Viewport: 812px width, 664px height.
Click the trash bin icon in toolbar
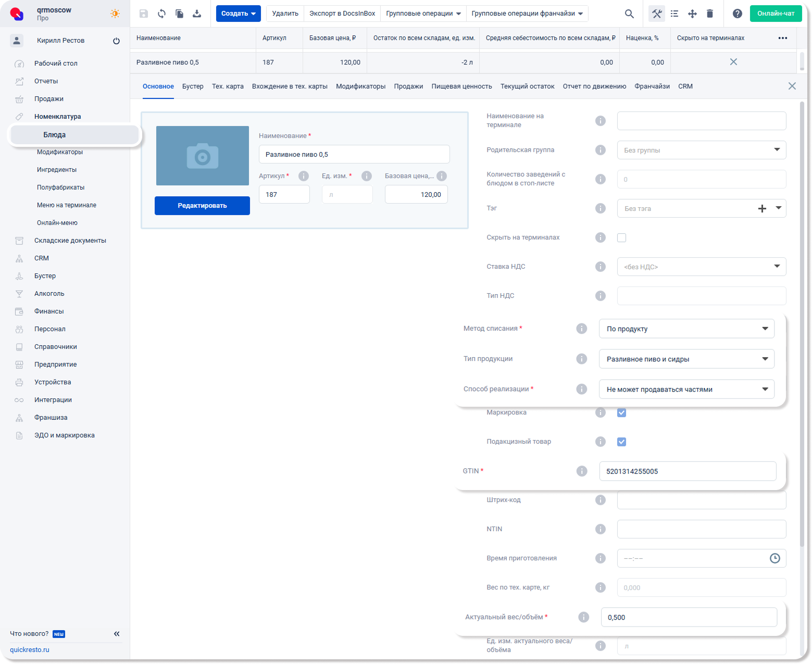(x=710, y=14)
